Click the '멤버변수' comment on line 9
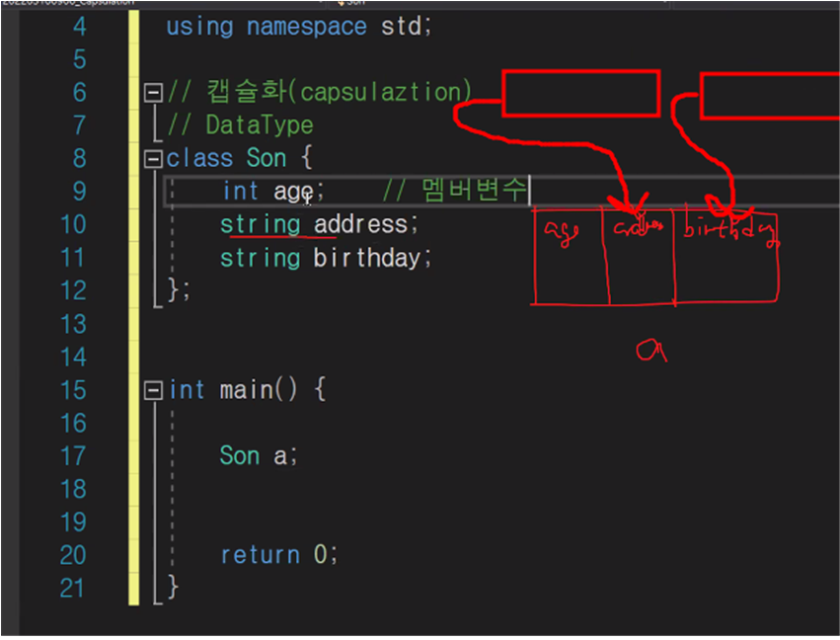This screenshot has height=640, width=840. pyautogui.click(x=474, y=190)
